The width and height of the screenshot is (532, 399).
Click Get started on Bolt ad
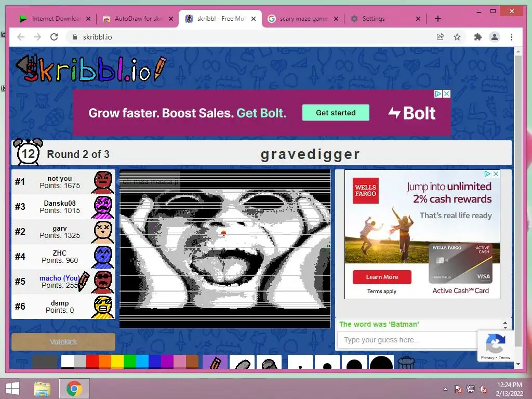(336, 113)
